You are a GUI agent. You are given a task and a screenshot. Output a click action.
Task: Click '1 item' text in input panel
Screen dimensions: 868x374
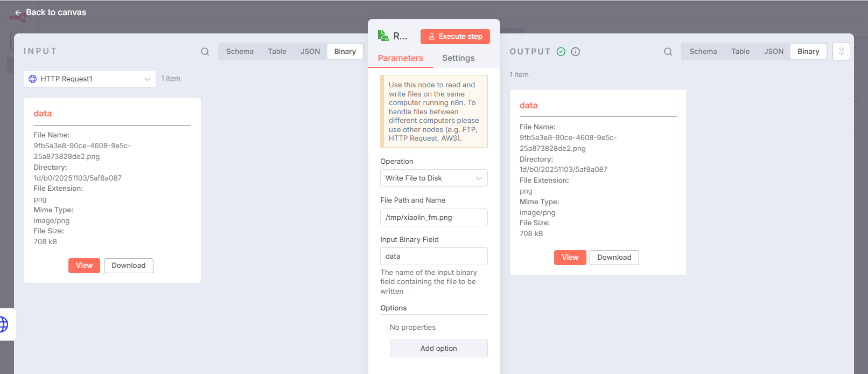pos(171,79)
